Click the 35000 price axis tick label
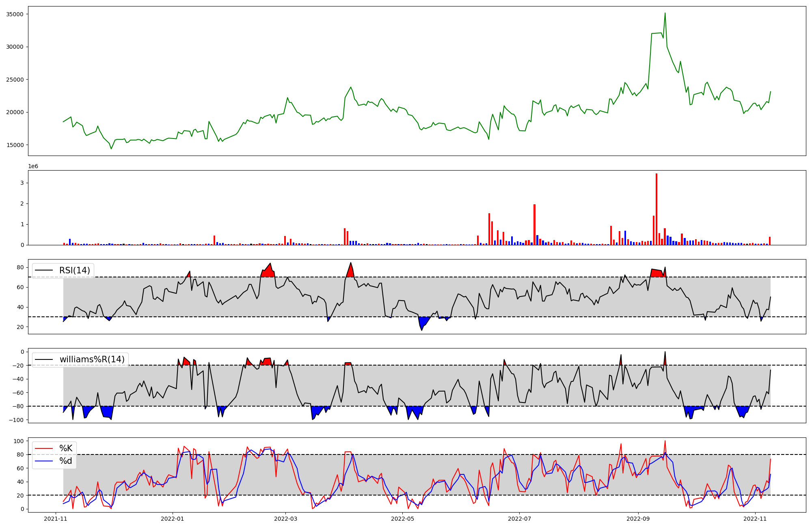Image resolution: width=812 pixels, height=528 pixels. coord(15,14)
